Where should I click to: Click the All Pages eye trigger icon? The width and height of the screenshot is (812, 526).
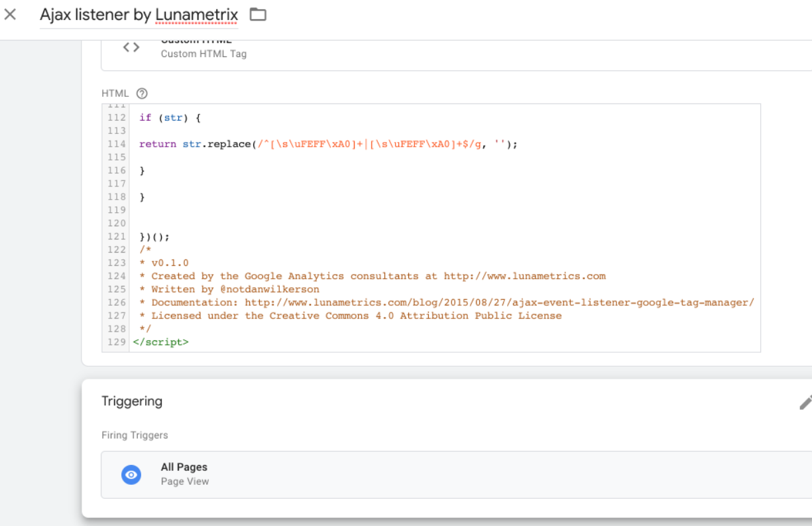click(x=131, y=474)
